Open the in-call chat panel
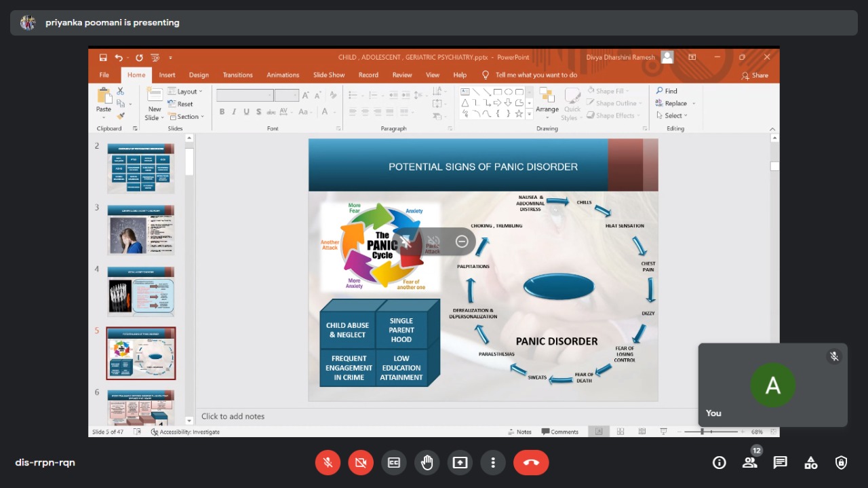Screen dimensions: 868x488 tap(780, 462)
